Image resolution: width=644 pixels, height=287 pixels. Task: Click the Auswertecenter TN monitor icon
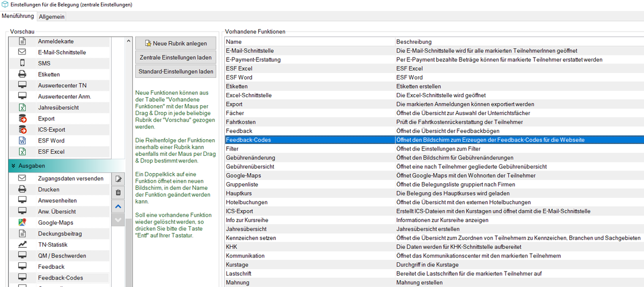pos(23,85)
